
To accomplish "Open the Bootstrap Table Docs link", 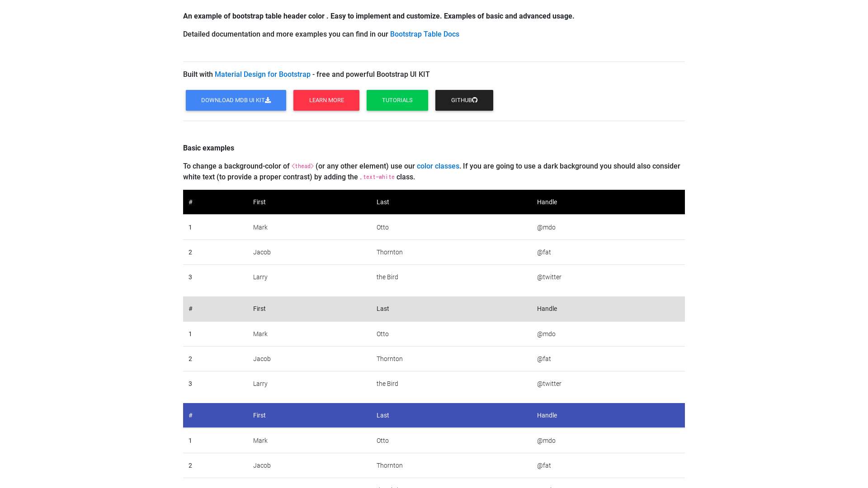I will tap(424, 34).
